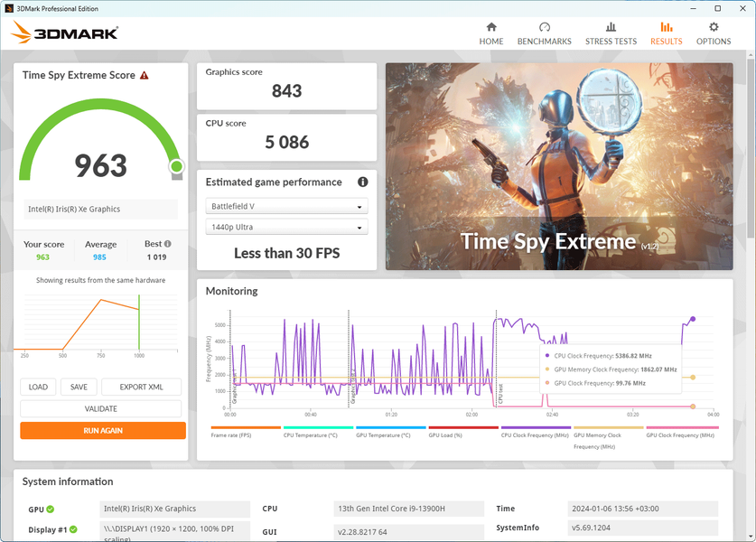The height and width of the screenshot is (542, 756).
Task: Click the RUN AGAIN button
Action: [x=103, y=431]
